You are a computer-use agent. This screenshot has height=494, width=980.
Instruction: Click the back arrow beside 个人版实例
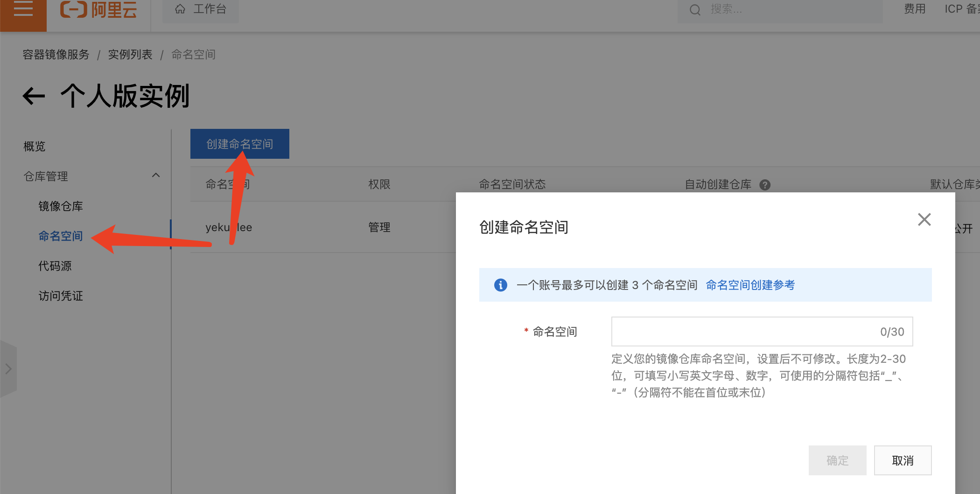tap(34, 96)
